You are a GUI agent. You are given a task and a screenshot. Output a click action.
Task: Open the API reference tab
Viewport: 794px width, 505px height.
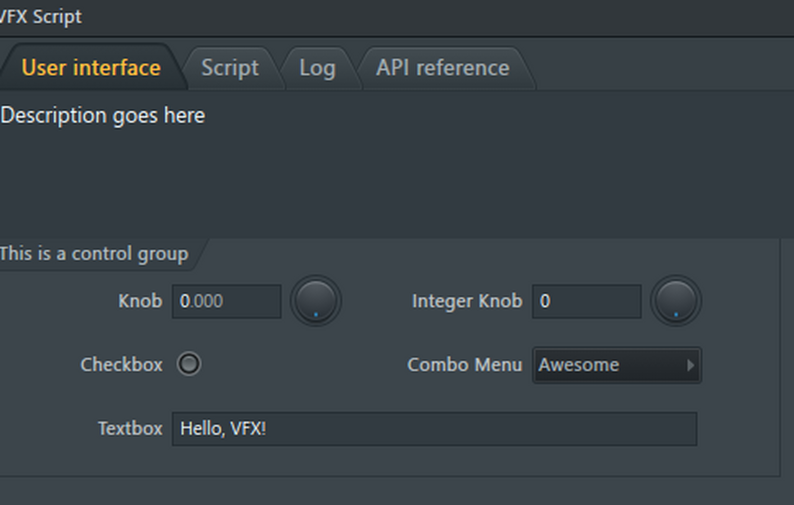443,68
